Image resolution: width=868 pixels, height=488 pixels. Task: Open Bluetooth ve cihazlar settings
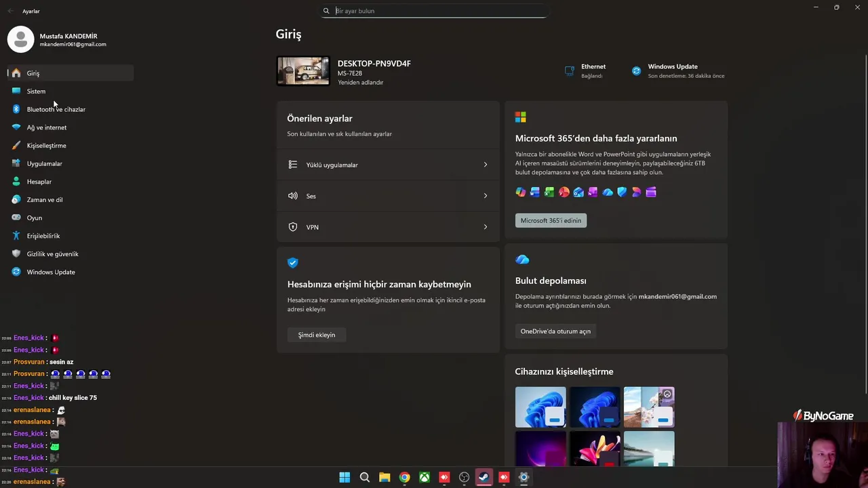click(71, 109)
